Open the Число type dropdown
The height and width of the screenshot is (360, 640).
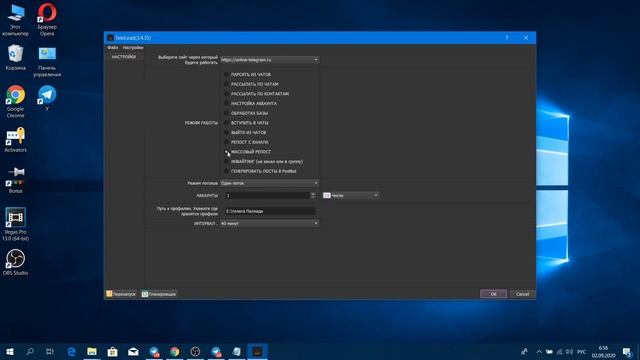point(351,196)
